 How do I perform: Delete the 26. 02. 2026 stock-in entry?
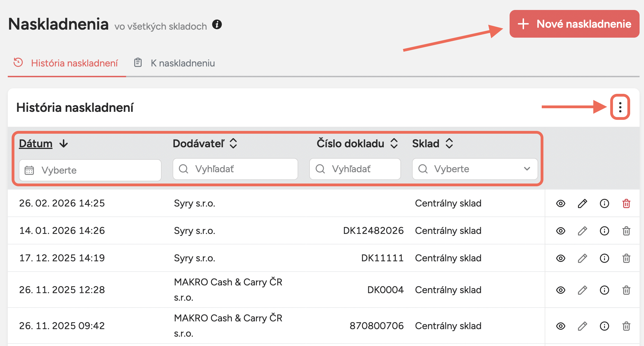pos(626,203)
